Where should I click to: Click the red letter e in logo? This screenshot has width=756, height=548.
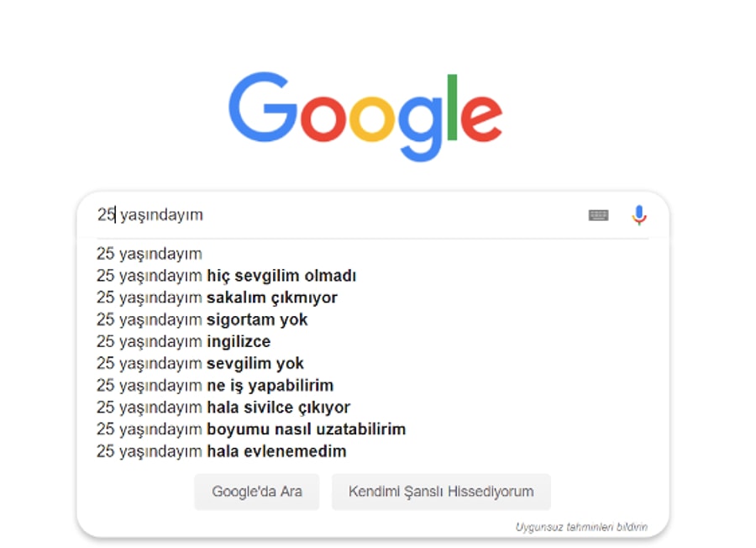click(481, 119)
